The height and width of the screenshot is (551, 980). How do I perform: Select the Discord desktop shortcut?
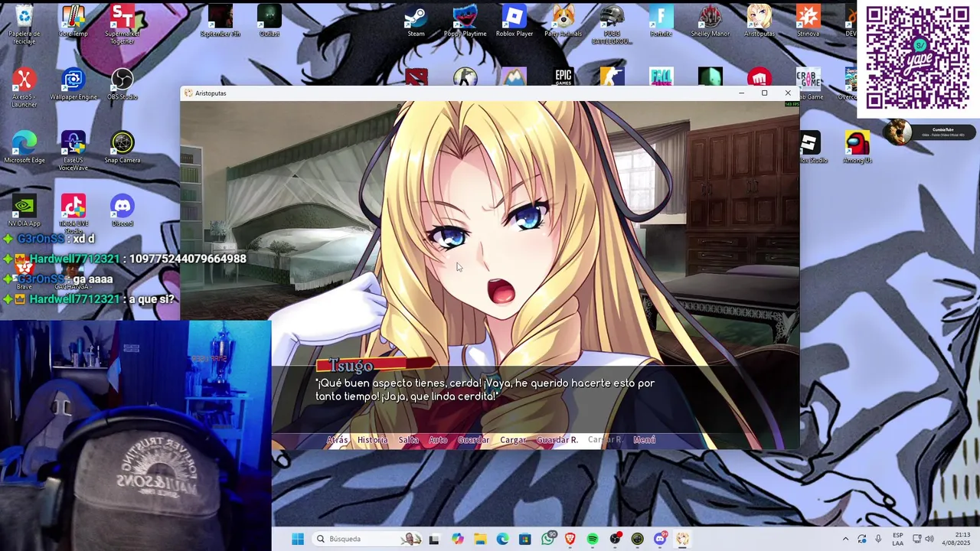(122, 211)
